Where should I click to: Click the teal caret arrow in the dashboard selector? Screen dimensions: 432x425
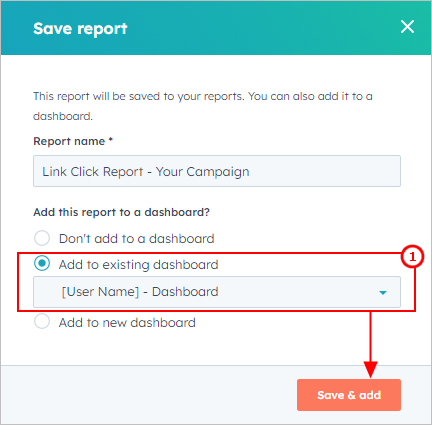(x=383, y=293)
